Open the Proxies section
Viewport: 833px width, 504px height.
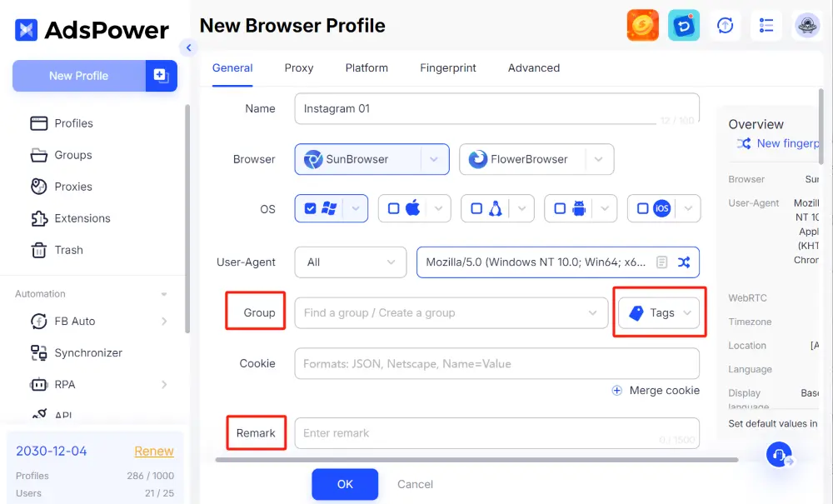point(61,187)
